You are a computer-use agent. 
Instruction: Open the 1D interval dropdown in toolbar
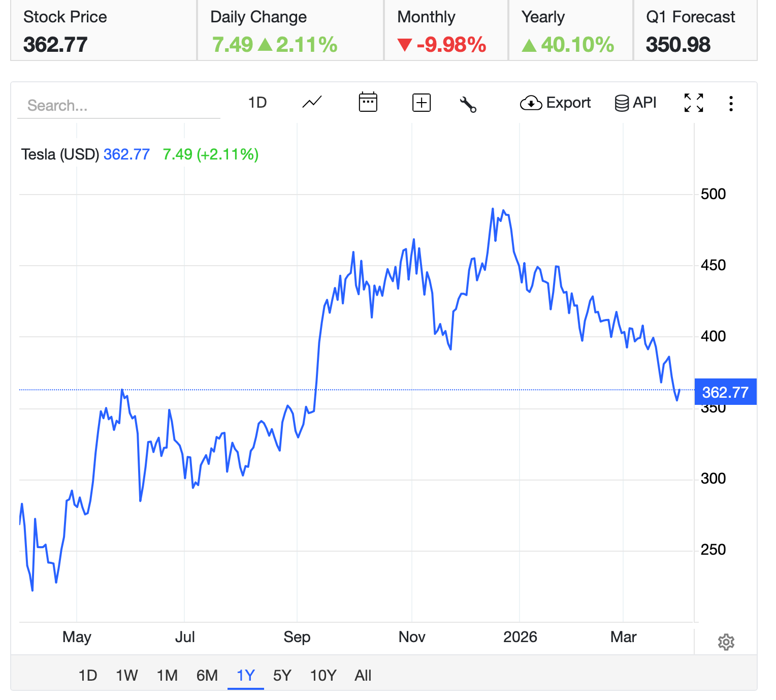point(257,103)
